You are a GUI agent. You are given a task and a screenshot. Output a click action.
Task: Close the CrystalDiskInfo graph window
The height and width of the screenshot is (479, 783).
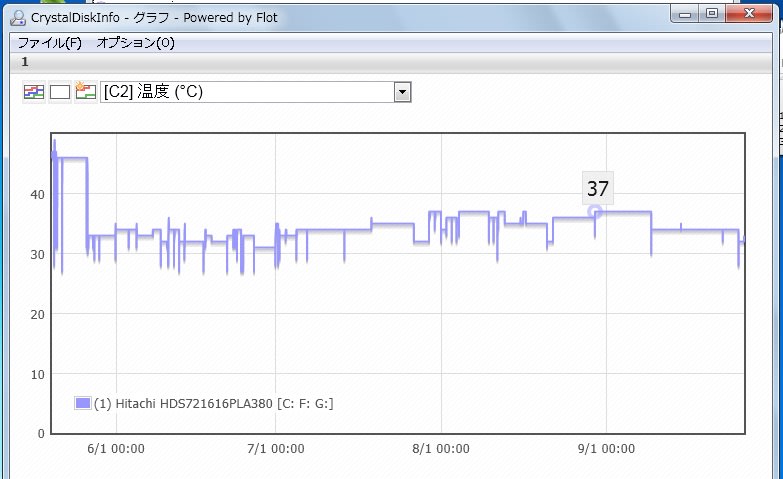749,13
